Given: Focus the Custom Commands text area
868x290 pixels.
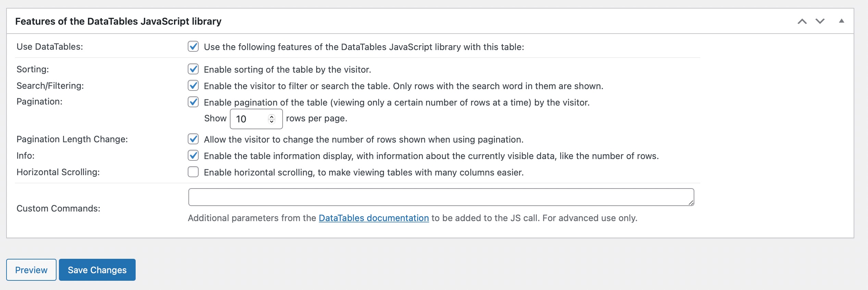Looking at the screenshot, I should (441, 197).
